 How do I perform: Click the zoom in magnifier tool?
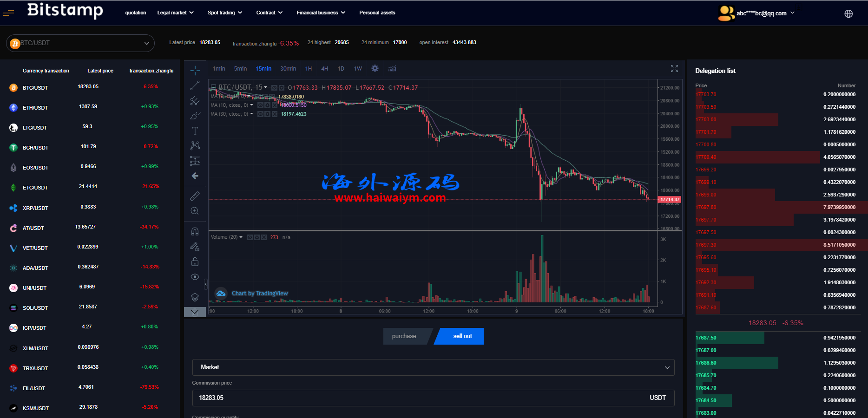click(195, 211)
